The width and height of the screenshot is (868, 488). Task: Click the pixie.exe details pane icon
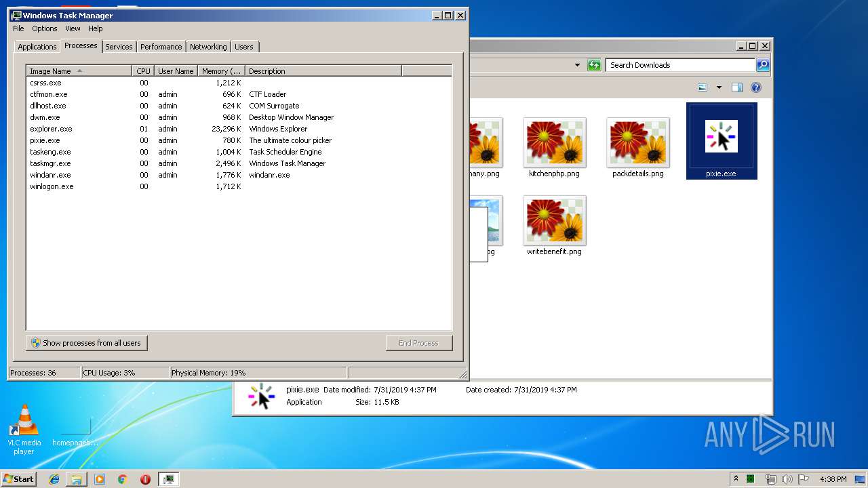point(261,396)
